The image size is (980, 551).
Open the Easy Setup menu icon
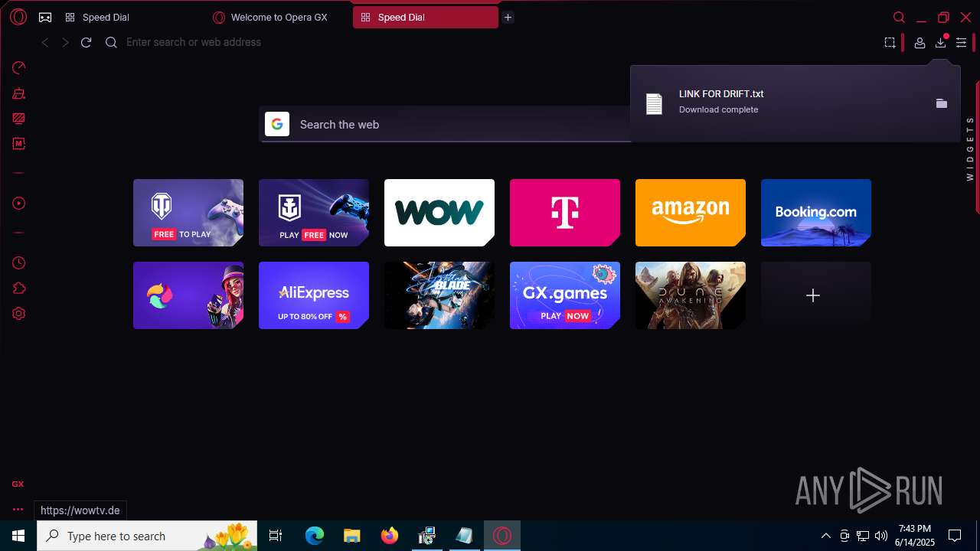coord(961,43)
